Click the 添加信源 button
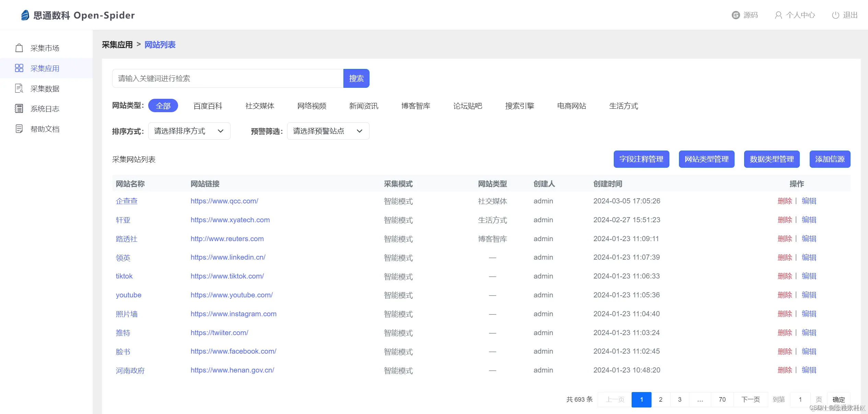This screenshot has height=414, width=868. [830, 159]
